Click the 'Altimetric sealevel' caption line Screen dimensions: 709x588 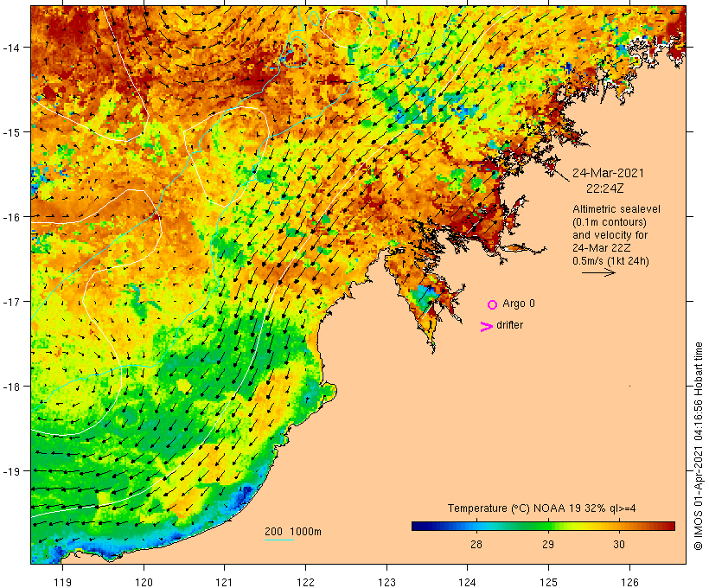pos(616,209)
